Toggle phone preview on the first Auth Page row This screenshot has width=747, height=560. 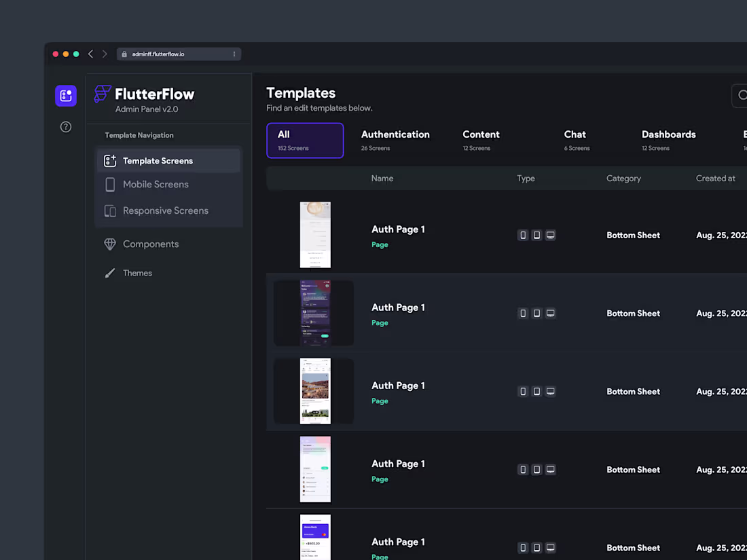(x=523, y=235)
